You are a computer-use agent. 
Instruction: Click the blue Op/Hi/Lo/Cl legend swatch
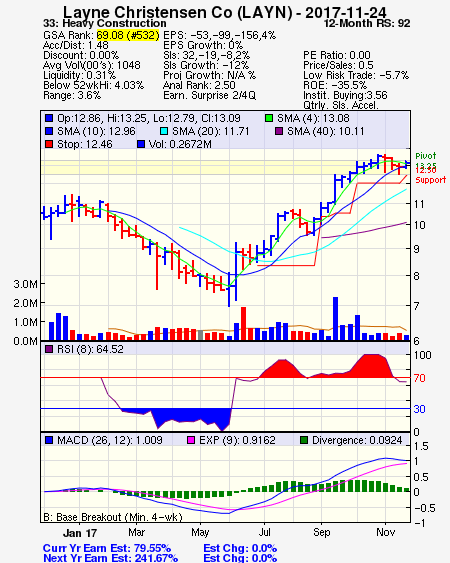tap(49, 118)
